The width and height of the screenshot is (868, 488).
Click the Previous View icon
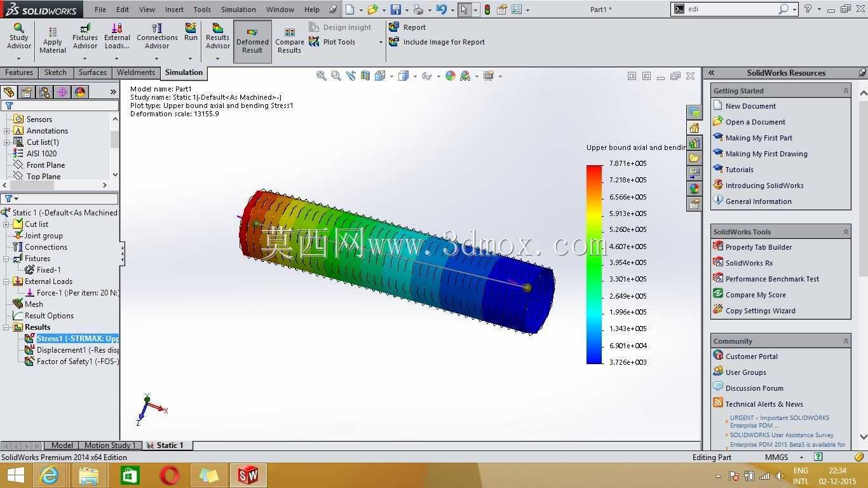click(351, 76)
